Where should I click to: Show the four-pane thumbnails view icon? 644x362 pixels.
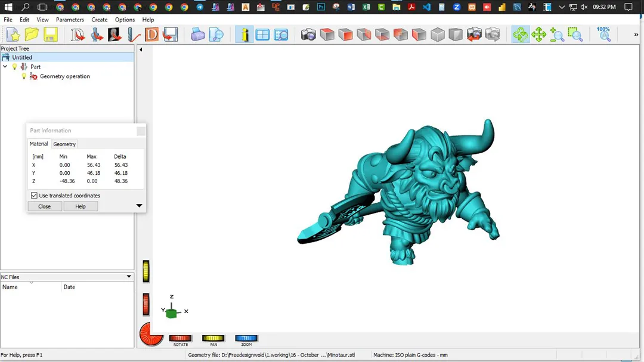pos(262,35)
